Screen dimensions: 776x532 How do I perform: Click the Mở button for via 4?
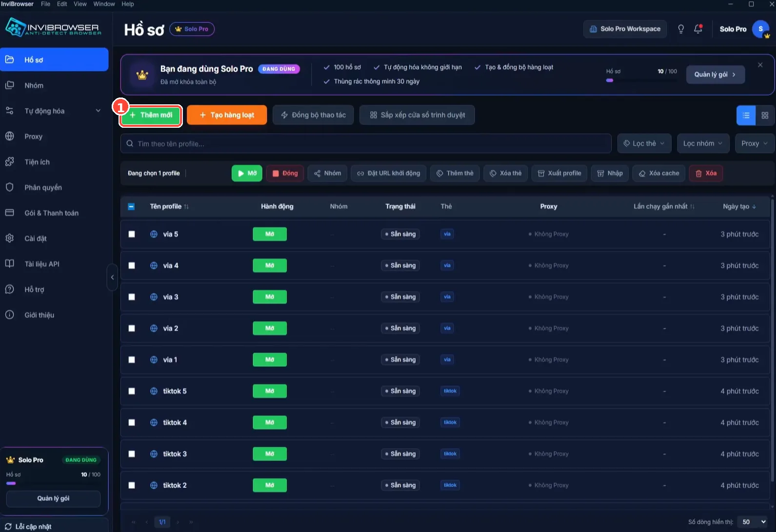270,266
